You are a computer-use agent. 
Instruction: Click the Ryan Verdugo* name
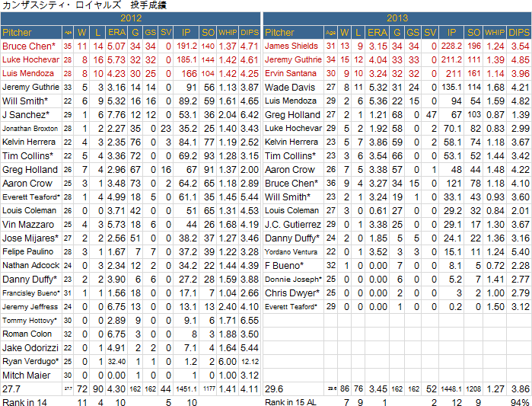30,361
